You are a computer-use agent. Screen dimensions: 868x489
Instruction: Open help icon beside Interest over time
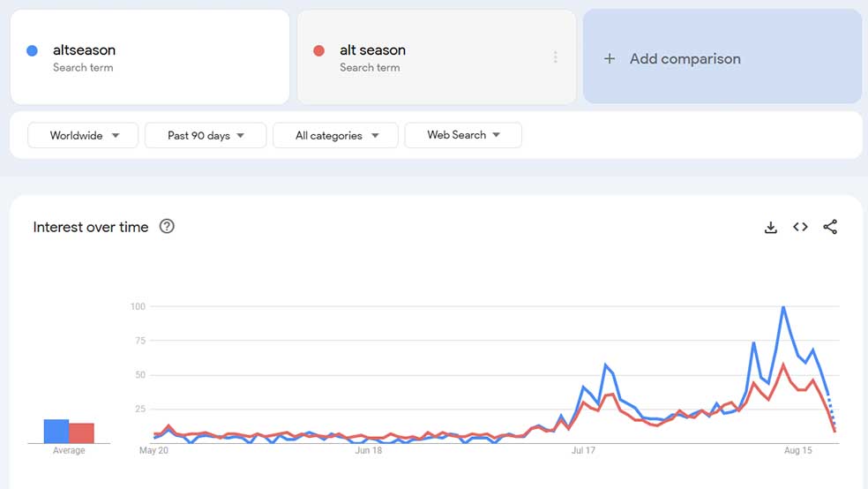[x=167, y=227]
